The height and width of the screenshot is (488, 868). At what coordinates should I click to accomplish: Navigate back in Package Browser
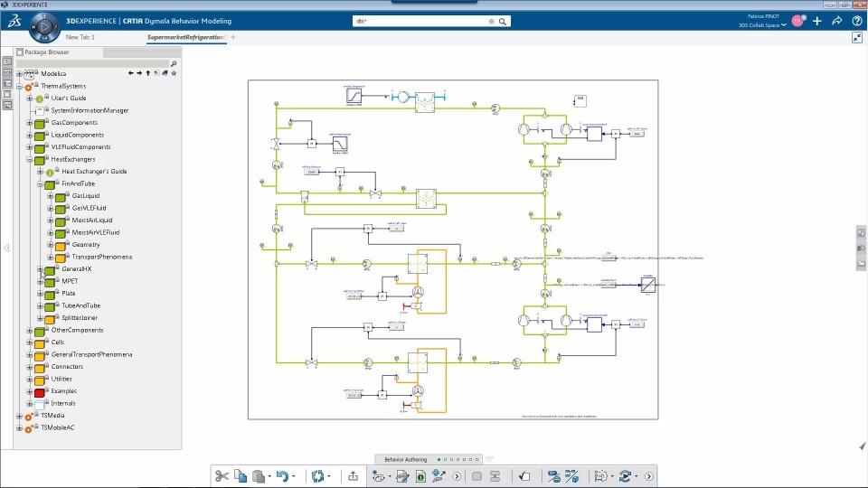click(x=130, y=73)
